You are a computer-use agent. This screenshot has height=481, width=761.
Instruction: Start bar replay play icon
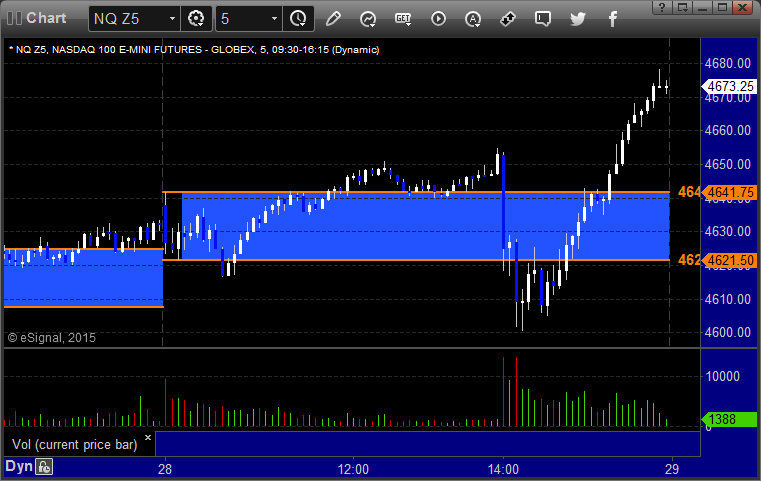tap(438, 19)
